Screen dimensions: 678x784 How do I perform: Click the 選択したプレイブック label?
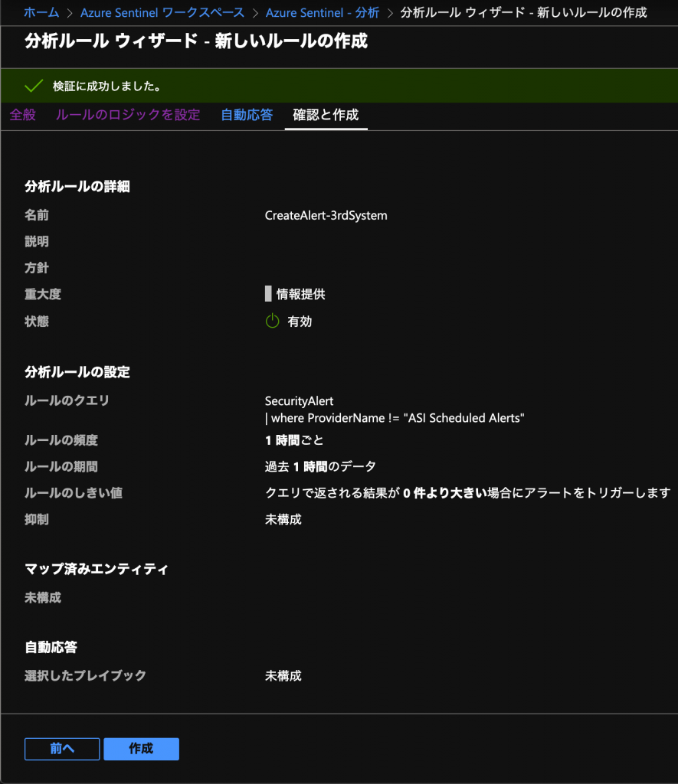(x=86, y=676)
